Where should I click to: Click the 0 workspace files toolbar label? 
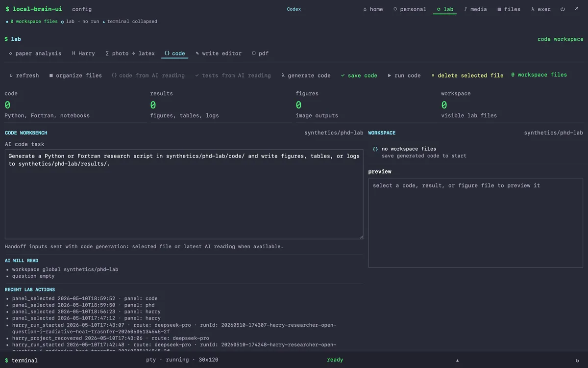[x=539, y=75]
